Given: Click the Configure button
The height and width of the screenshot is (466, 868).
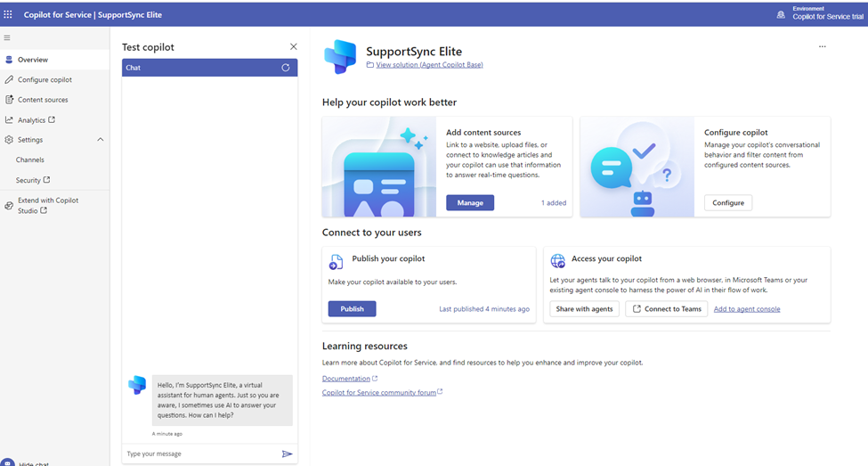Looking at the screenshot, I should click(x=728, y=203).
